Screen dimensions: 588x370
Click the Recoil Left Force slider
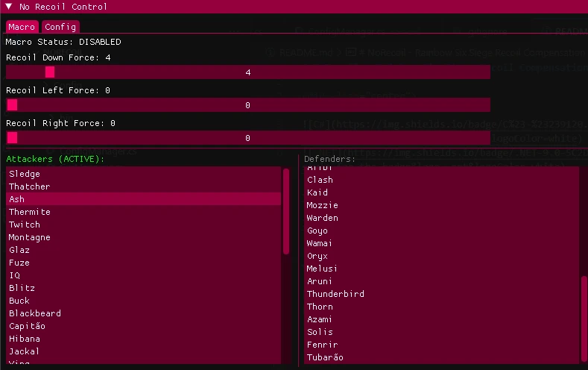tap(248, 105)
